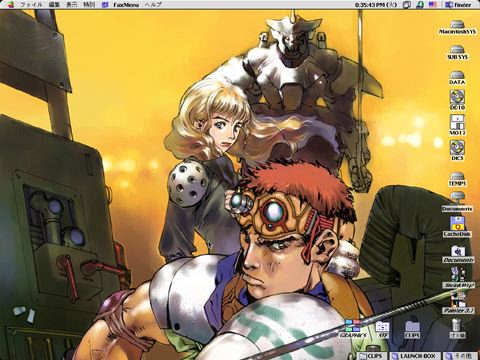Open the US flag keyboard menu
480x360 pixels.
pyautogui.click(x=433, y=5)
